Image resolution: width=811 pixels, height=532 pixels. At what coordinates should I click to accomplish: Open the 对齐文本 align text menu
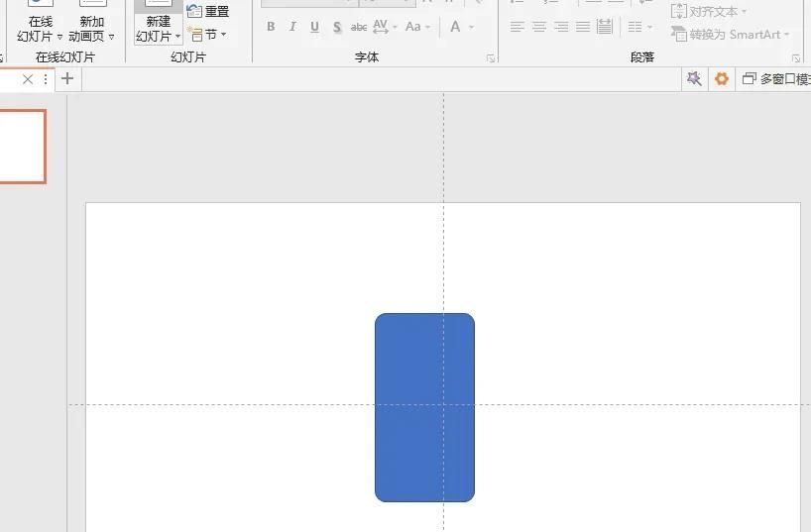click(x=709, y=12)
